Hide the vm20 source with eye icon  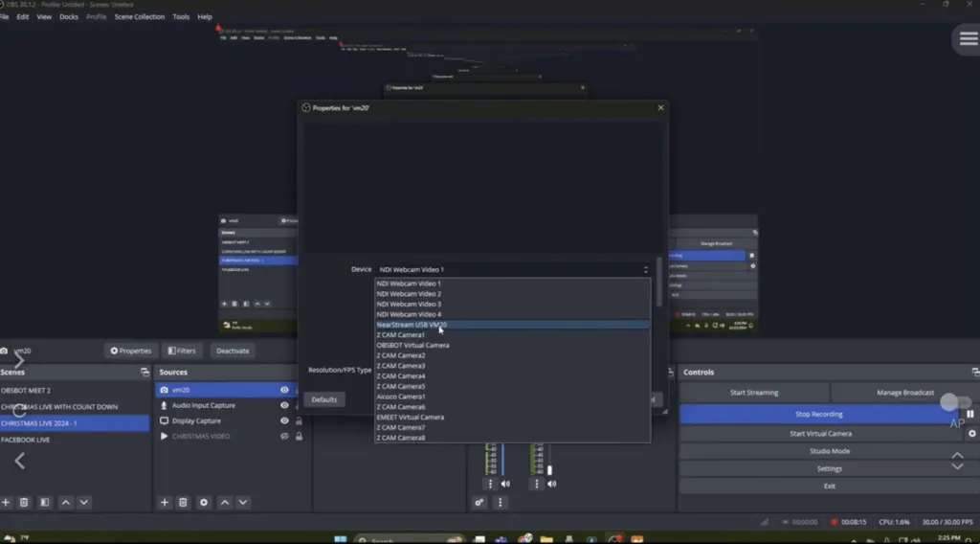pos(284,390)
